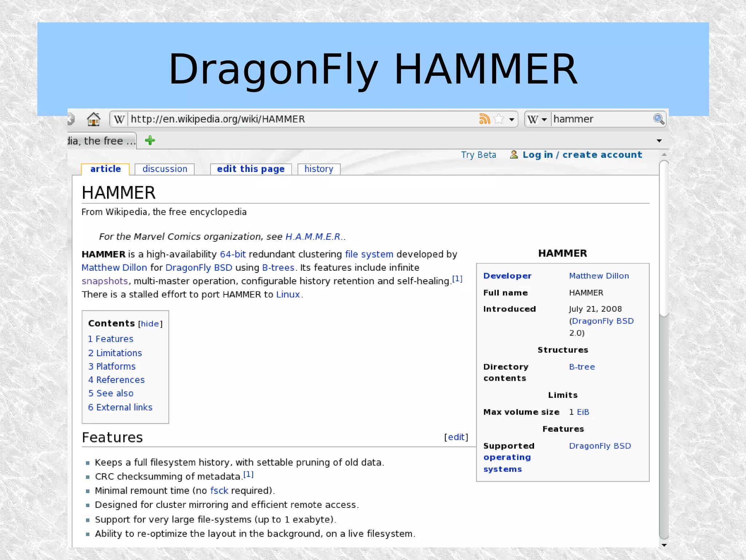Image resolution: width=746 pixels, height=560 pixels.
Task: Open DragonFly BSD link in intro paragraph
Action: click(199, 268)
